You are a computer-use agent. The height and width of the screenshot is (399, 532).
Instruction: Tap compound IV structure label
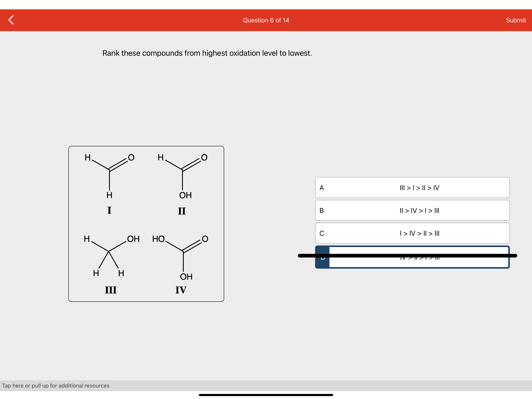[x=181, y=290]
